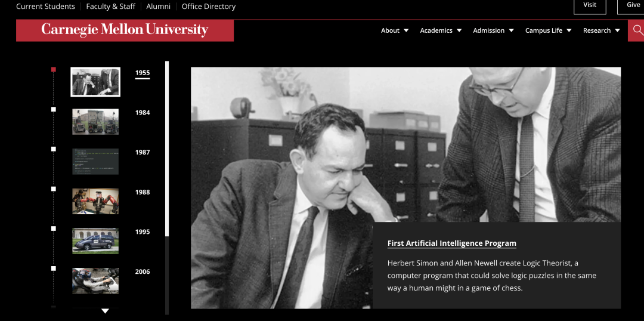Open the Office Directory link
The image size is (644, 321).
point(209,7)
